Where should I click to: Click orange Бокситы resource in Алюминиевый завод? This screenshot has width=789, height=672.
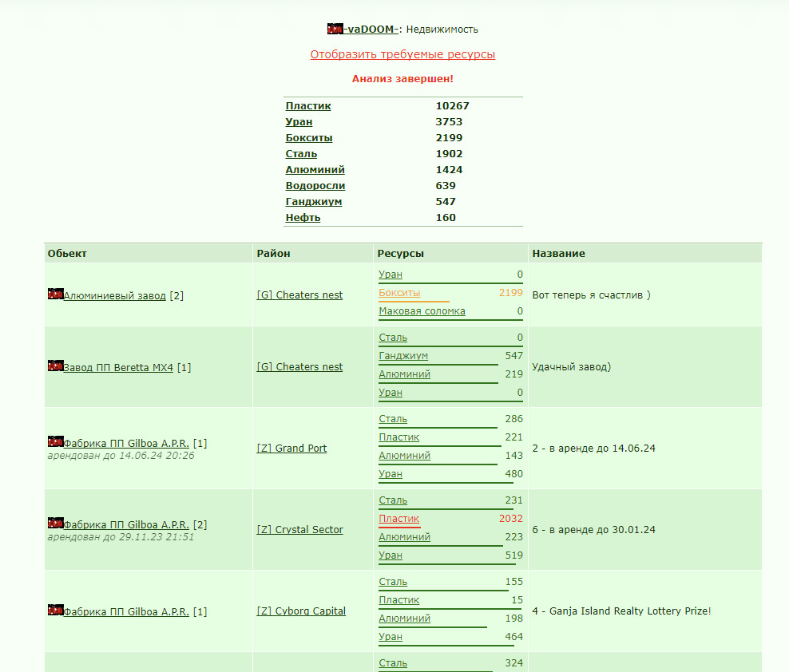point(399,293)
